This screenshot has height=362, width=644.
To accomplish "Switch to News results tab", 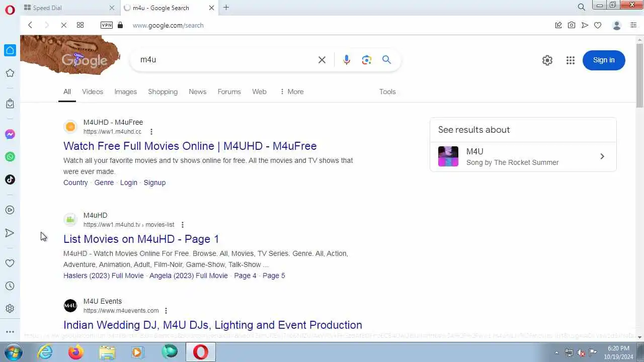I will click(x=197, y=92).
